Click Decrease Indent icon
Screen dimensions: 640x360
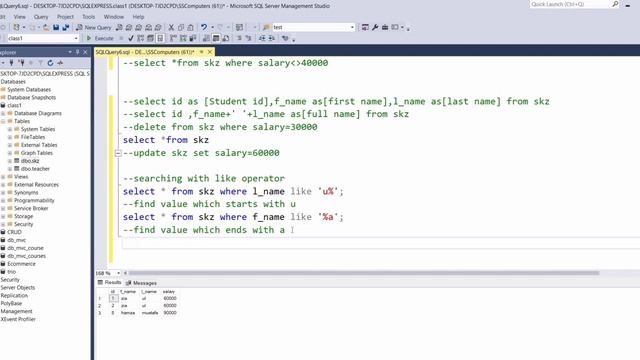(x=262, y=38)
